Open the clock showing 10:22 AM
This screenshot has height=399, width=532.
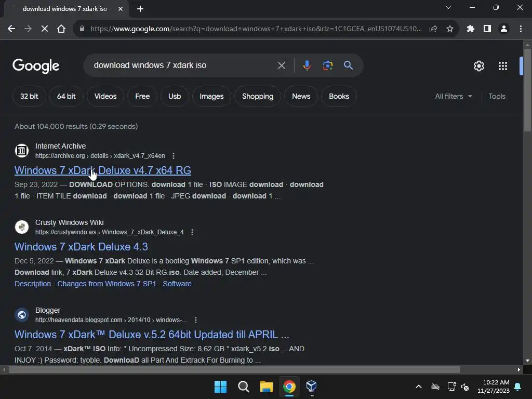click(x=494, y=387)
